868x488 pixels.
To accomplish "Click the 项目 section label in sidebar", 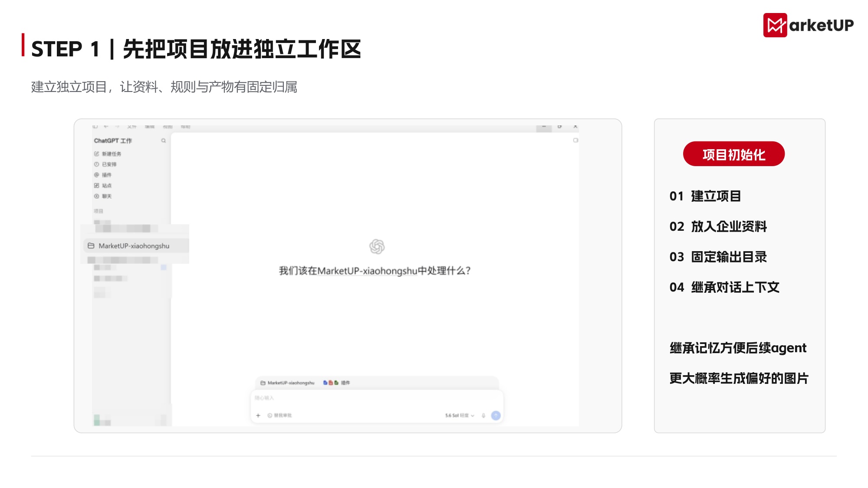I will 99,211.
